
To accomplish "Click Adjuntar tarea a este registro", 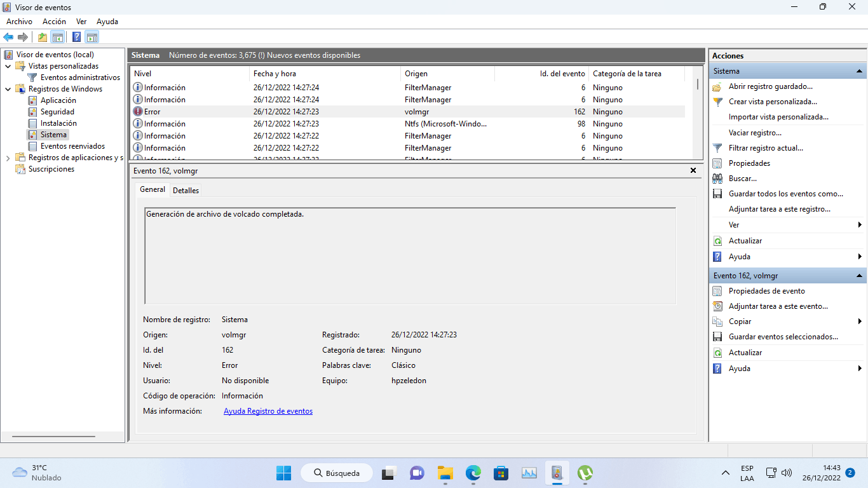I will coord(780,209).
